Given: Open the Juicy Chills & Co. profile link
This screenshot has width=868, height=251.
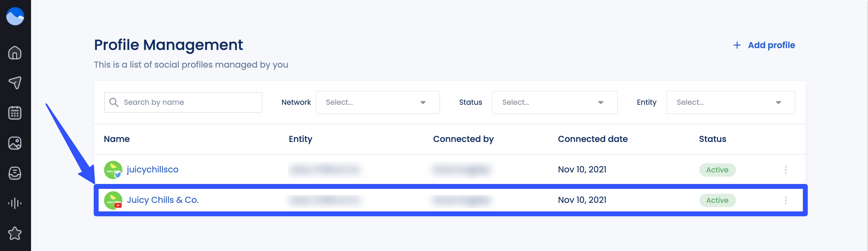Looking at the screenshot, I should coord(163,200).
